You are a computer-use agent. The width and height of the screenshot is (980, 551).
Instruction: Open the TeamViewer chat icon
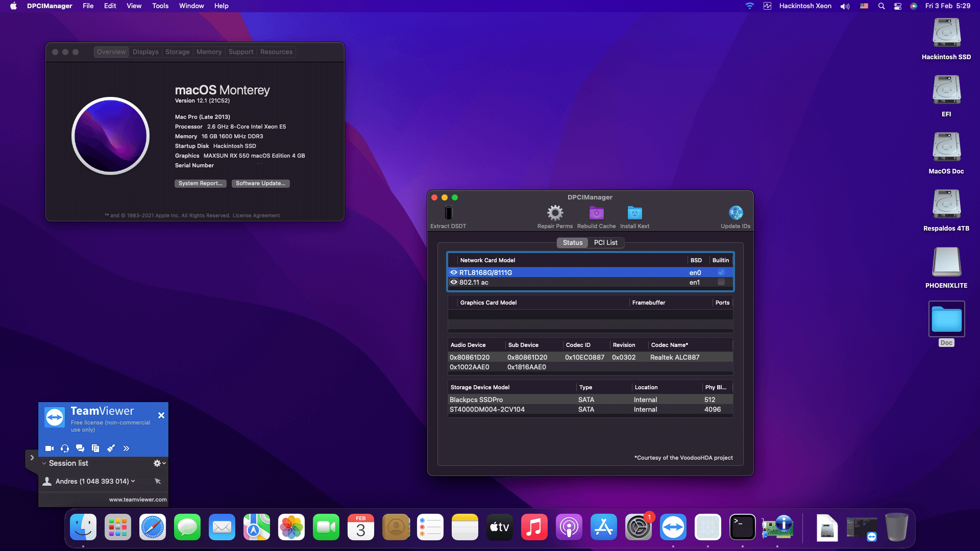click(80, 448)
